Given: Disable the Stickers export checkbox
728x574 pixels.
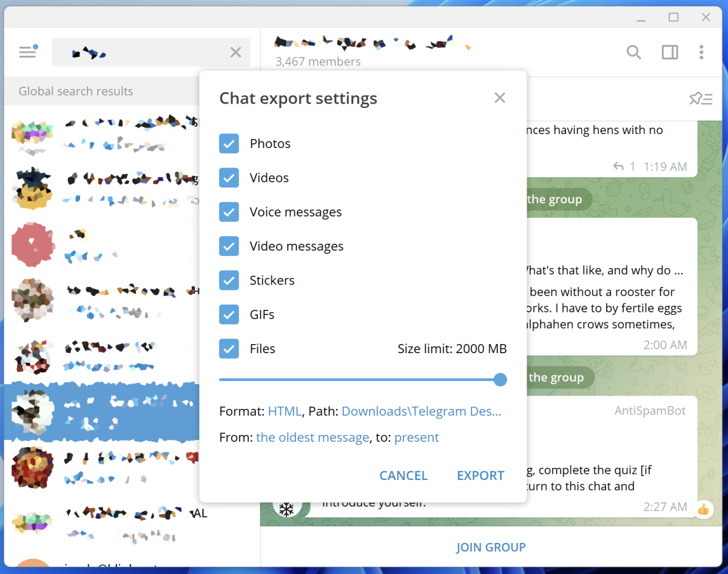Looking at the screenshot, I should (x=229, y=280).
